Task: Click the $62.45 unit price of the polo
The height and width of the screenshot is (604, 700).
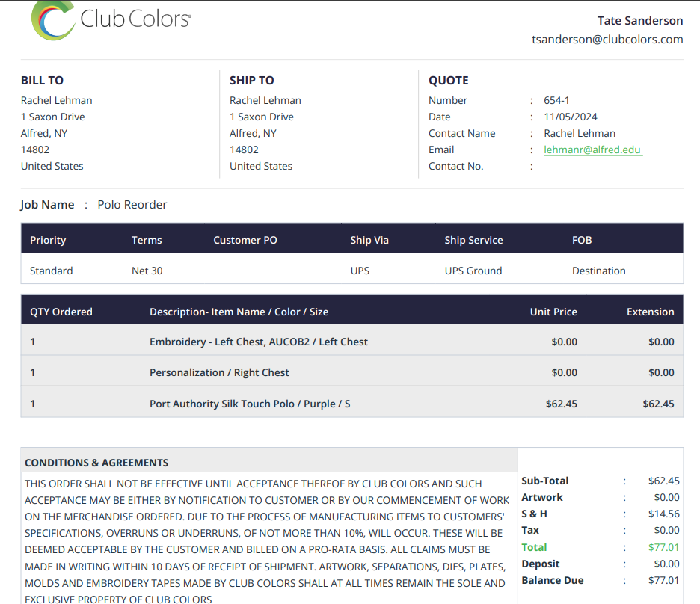Action: point(561,404)
